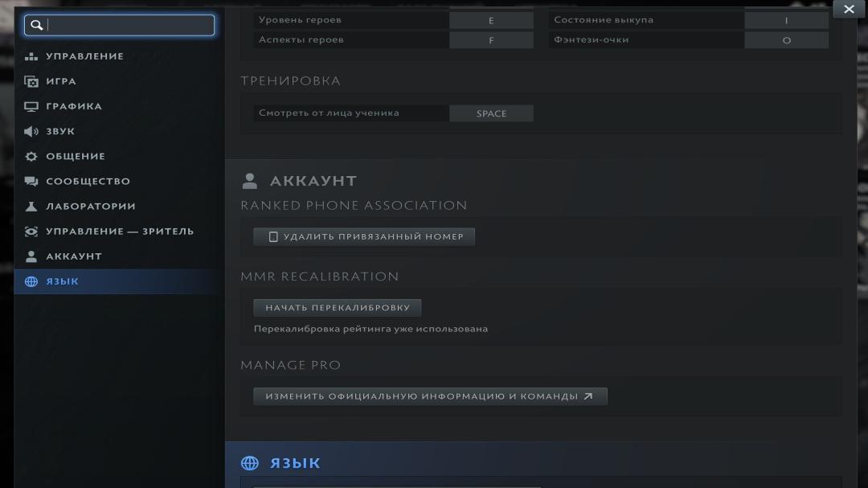Change the Уровень героев hotkey E

click(x=491, y=20)
